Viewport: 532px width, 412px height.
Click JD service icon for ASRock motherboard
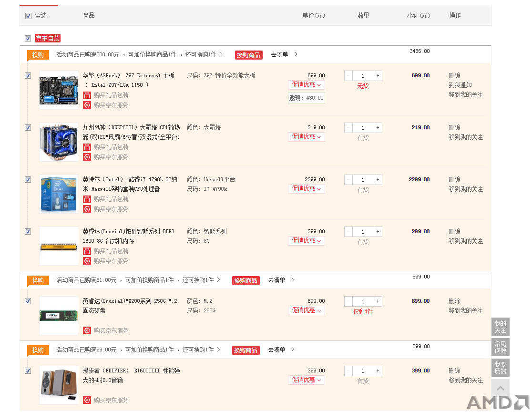coord(87,105)
